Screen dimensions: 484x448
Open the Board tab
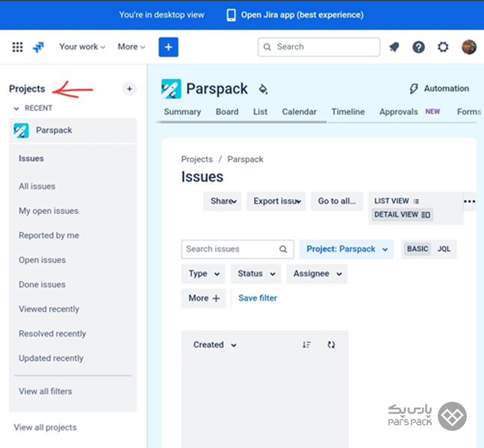tap(227, 112)
